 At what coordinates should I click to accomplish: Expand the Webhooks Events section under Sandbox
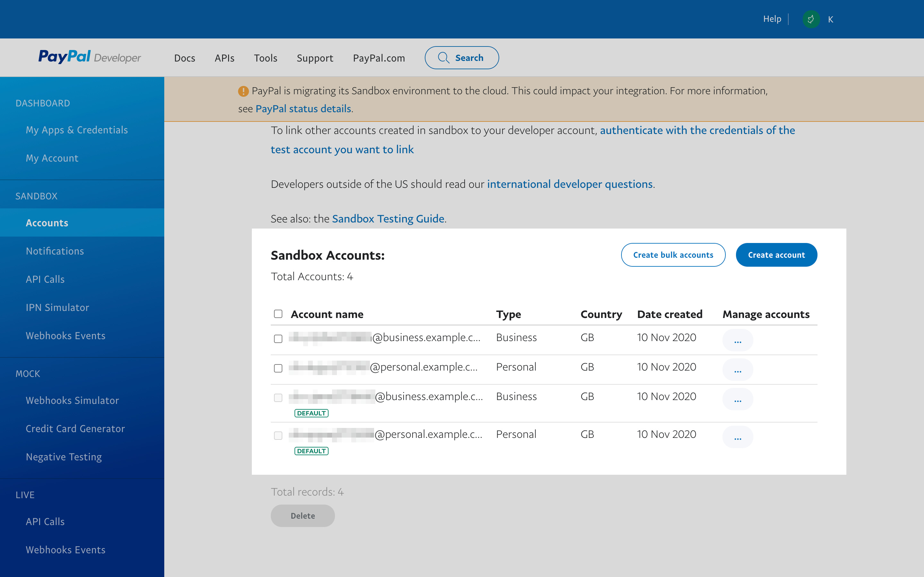click(65, 335)
